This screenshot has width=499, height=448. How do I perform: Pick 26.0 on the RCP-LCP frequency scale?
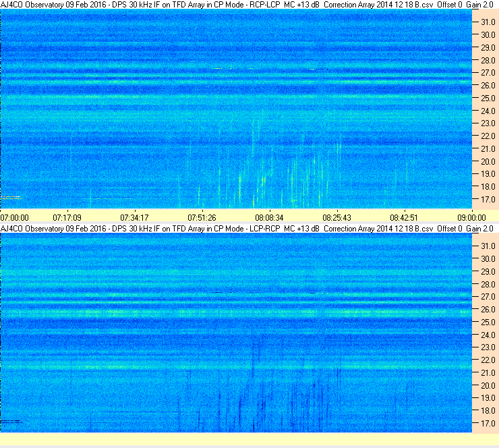coord(488,85)
